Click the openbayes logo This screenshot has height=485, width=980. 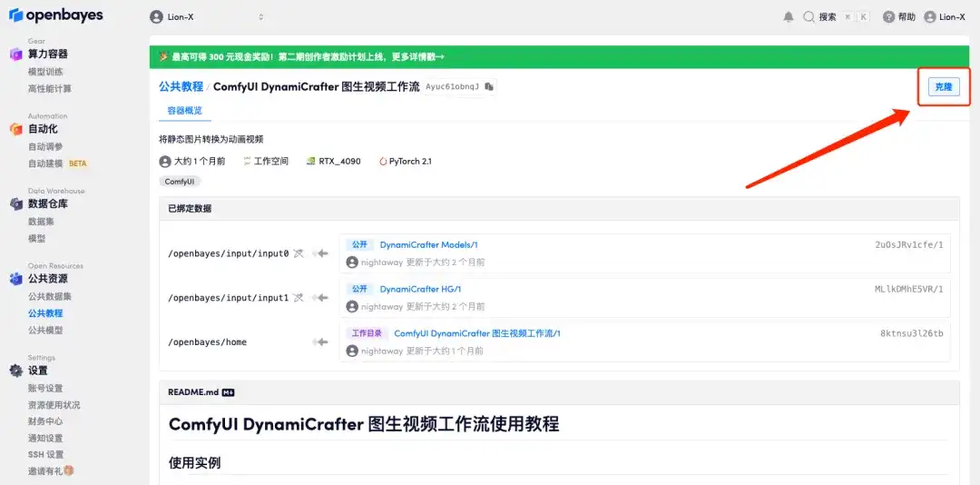pos(55,15)
